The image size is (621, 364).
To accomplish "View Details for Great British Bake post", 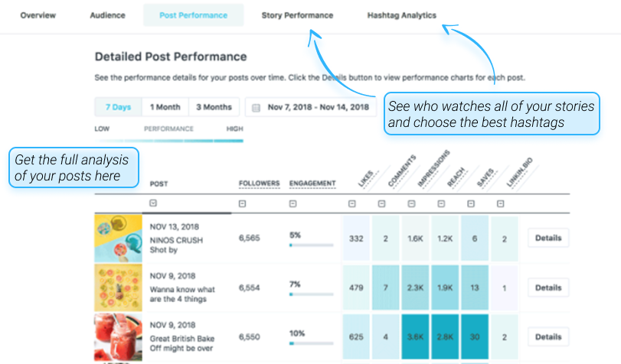I will click(x=548, y=337).
